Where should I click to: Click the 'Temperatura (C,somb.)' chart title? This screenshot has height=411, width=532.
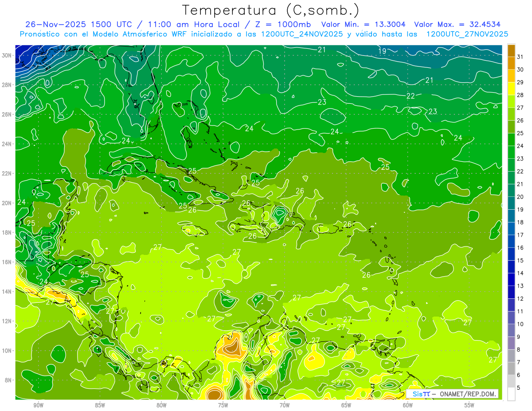tap(270, 11)
